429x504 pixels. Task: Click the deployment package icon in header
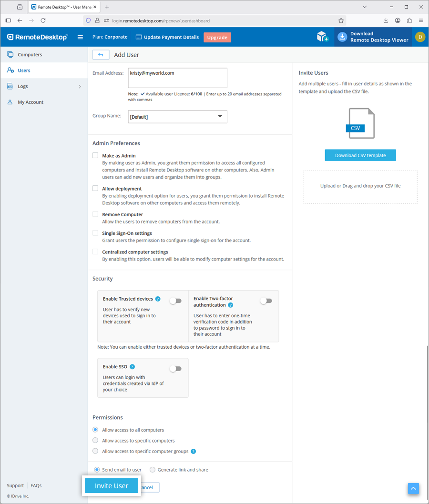323,37
